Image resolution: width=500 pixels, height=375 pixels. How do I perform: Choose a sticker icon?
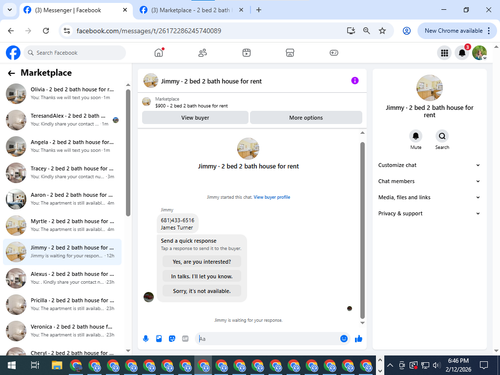tap(172, 339)
